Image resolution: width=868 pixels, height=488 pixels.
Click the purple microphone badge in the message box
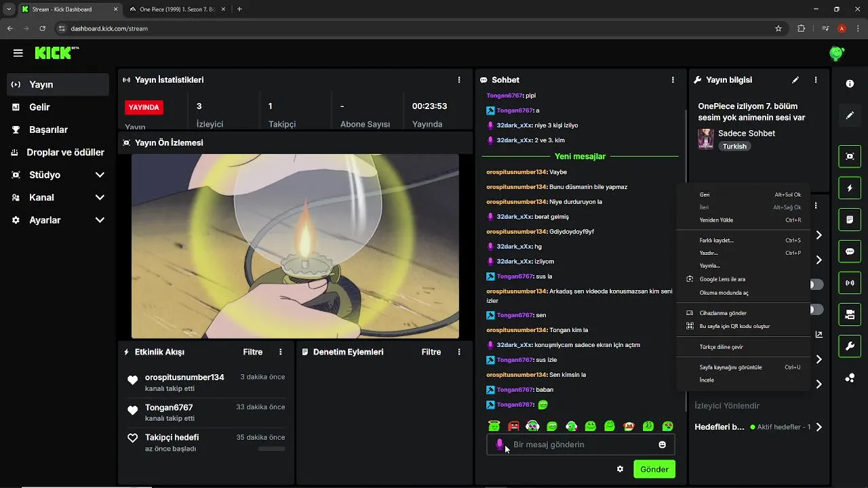coord(500,445)
